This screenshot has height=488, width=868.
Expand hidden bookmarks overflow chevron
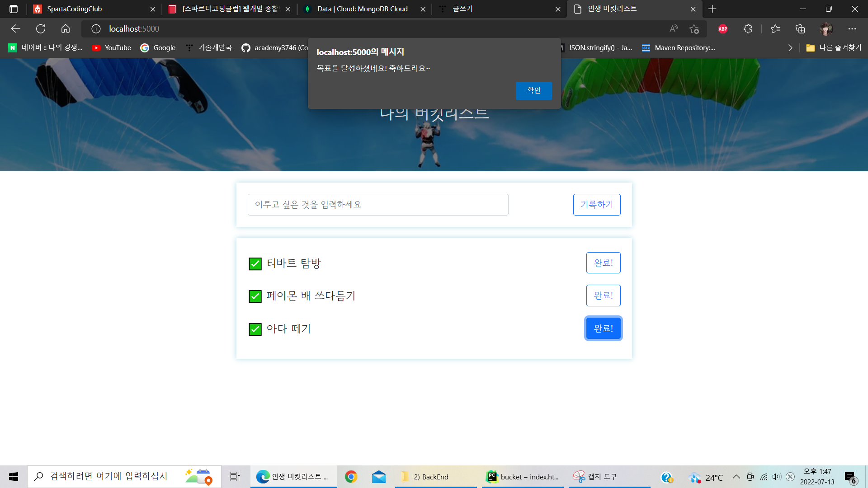(790, 48)
